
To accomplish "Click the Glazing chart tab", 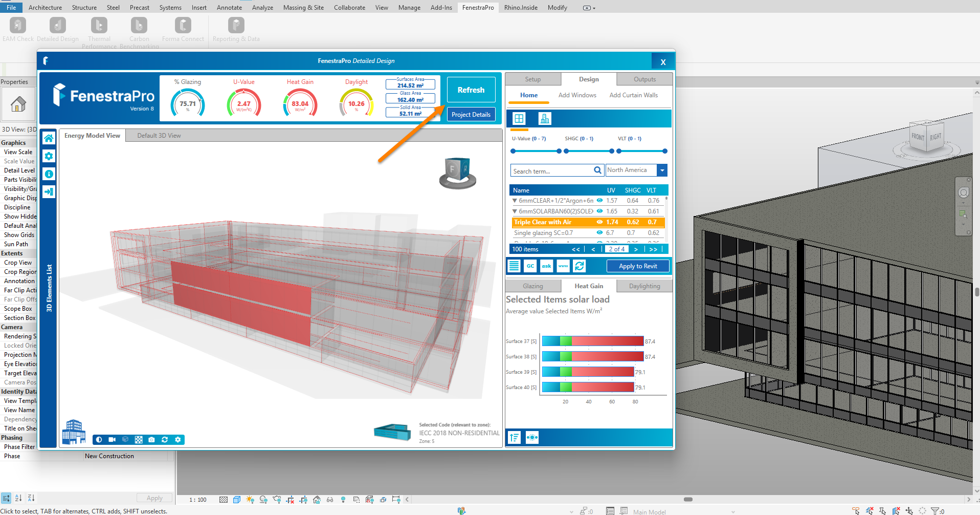I will tap(533, 286).
